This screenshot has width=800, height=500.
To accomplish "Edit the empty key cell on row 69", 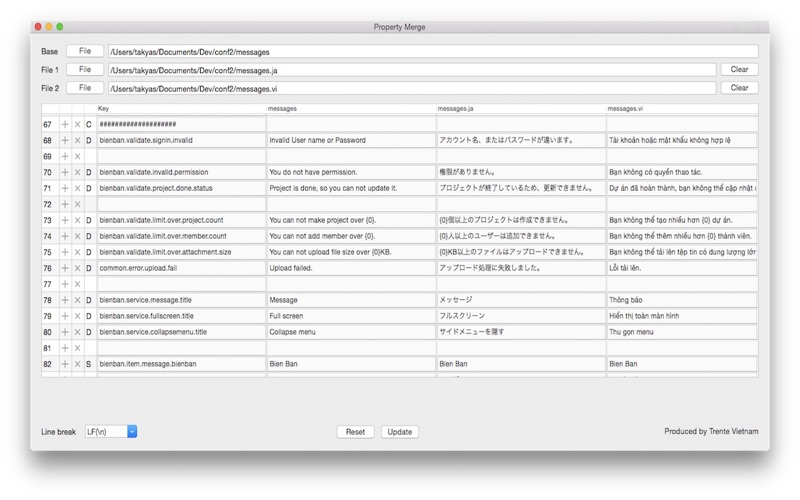I will pos(181,157).
